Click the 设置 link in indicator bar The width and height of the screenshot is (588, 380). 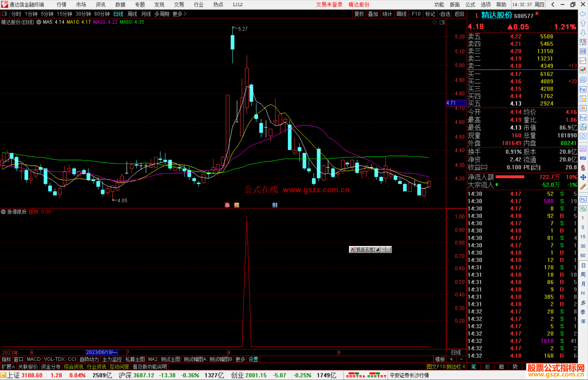pyautogui.click(x=253, y=359)
